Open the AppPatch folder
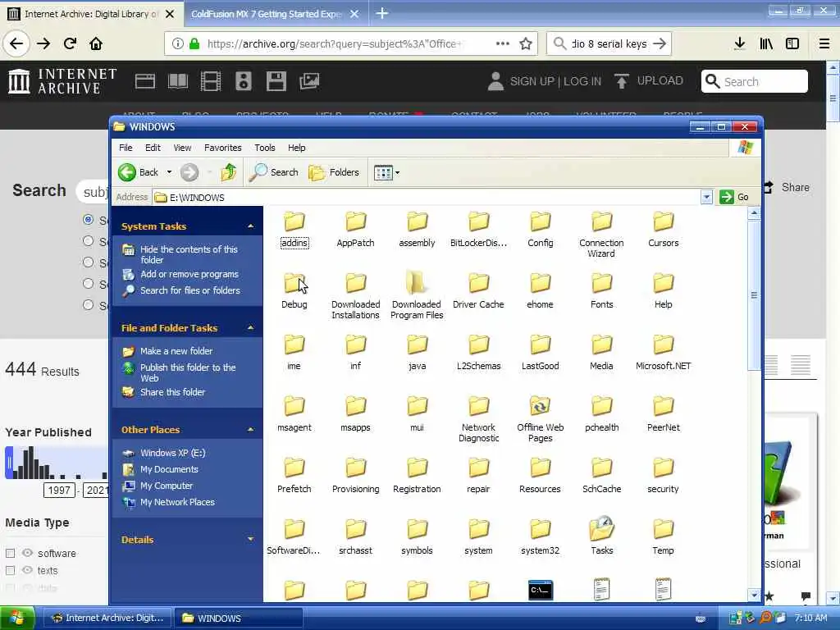This screenshot has height=630, width=840. pos(355,230)
